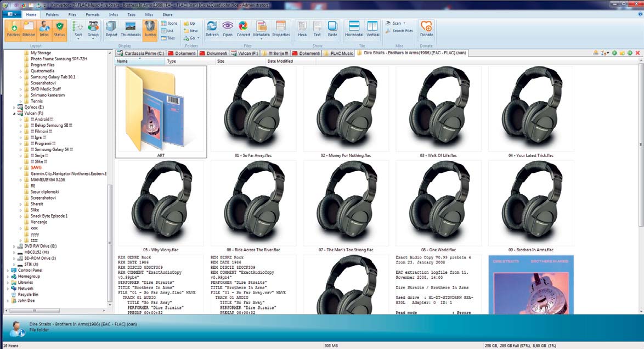
Task: Select the List view option
Action: click(167, 31)
